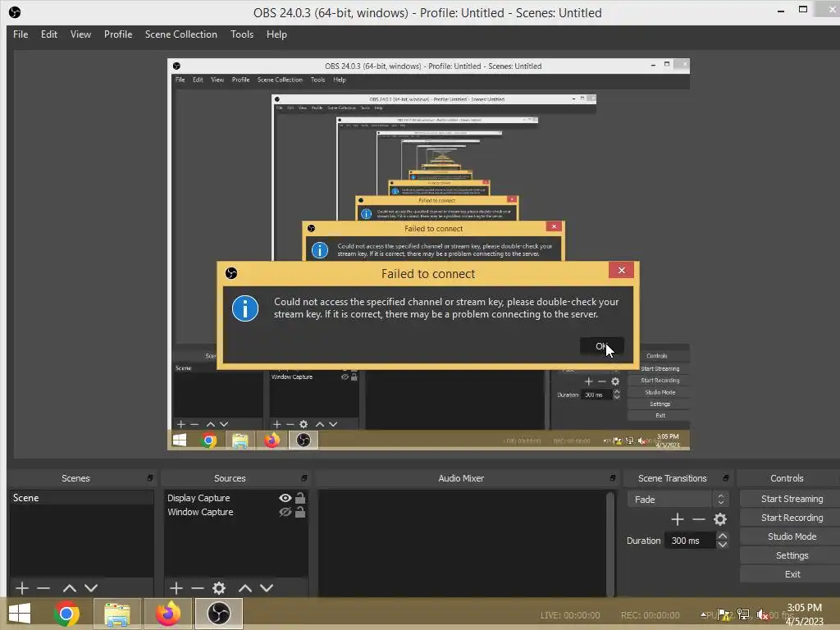Open the Help menu
This screenshot has width=840, height=630.
coord(276,34)
